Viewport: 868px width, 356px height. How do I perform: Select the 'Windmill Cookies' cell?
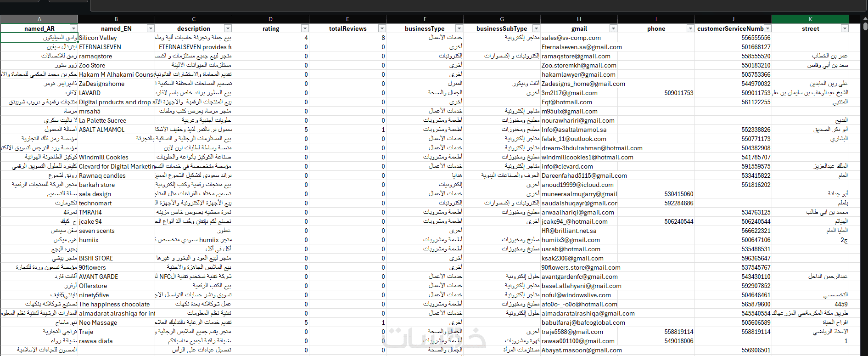pyautogui.click(x=117, y=157)
